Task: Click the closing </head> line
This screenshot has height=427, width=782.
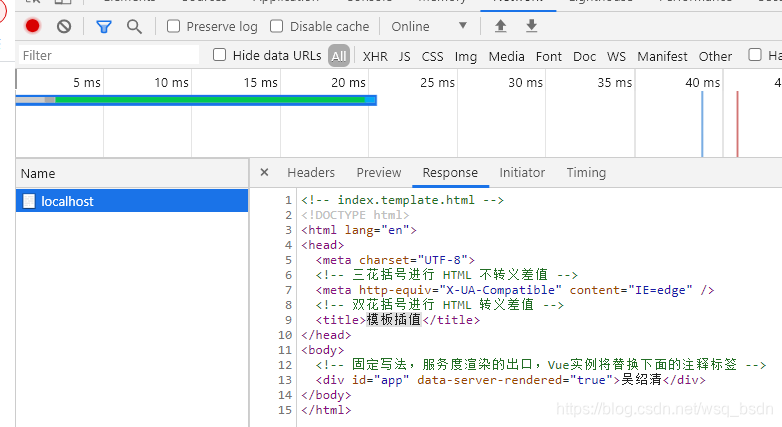Action: coord(326,335)
